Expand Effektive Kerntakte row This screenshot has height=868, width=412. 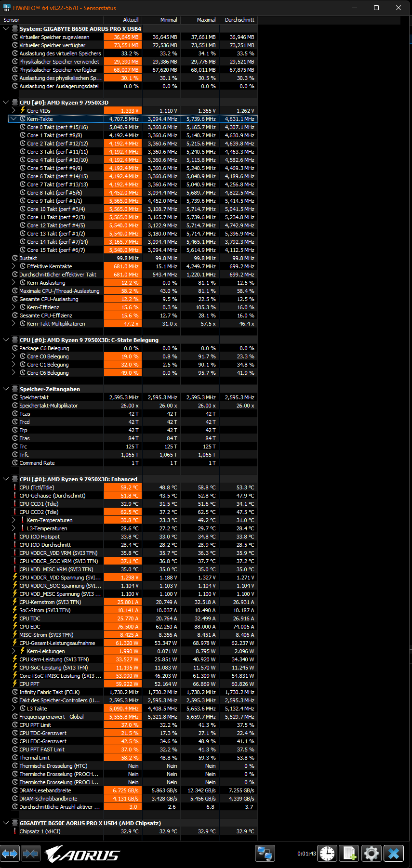click(x=13, y=266)
